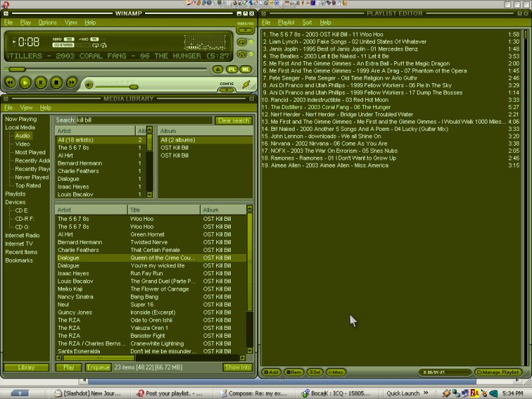
Task: Skip to the next track
Action: tap(72, 82)
